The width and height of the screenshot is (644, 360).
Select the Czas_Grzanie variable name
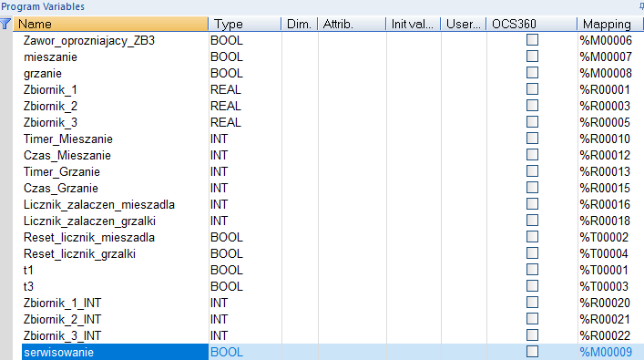61,189
